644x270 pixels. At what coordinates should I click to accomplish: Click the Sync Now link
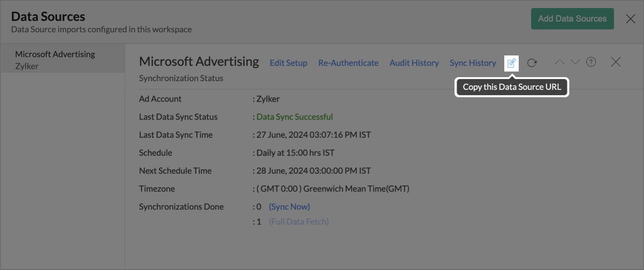(289, 207)
